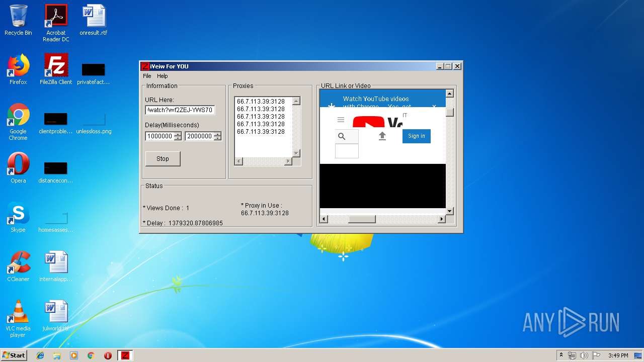The image size is (644, 362).
Task: Select julworld.rtf desktop document
Action: [x=56, y=316]
